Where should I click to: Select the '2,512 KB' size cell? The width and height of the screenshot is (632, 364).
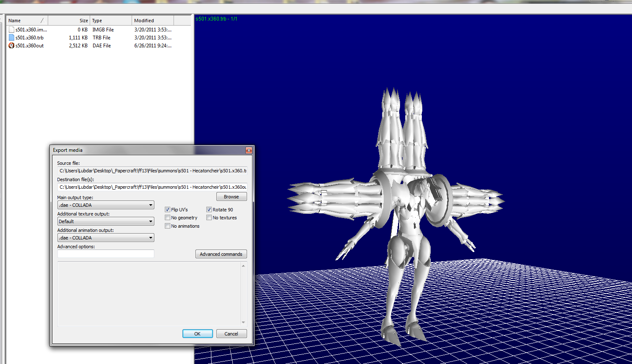[x=78, y=46]
